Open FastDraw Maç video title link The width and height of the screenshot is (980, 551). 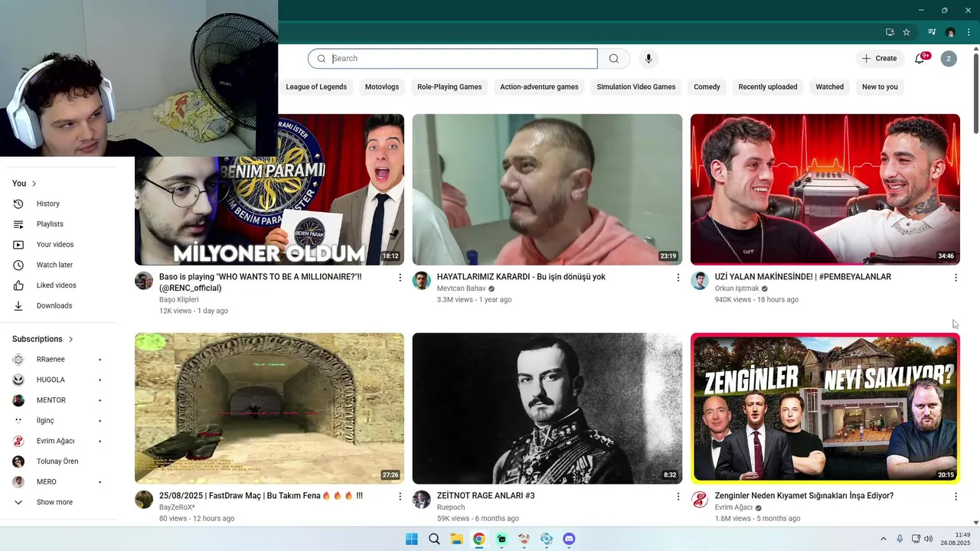261,496
